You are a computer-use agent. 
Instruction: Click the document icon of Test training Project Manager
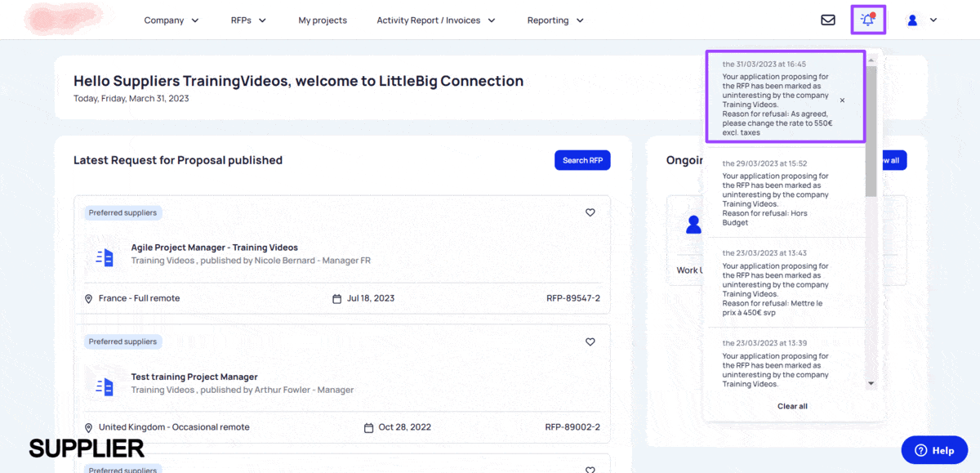click(105, 386)
